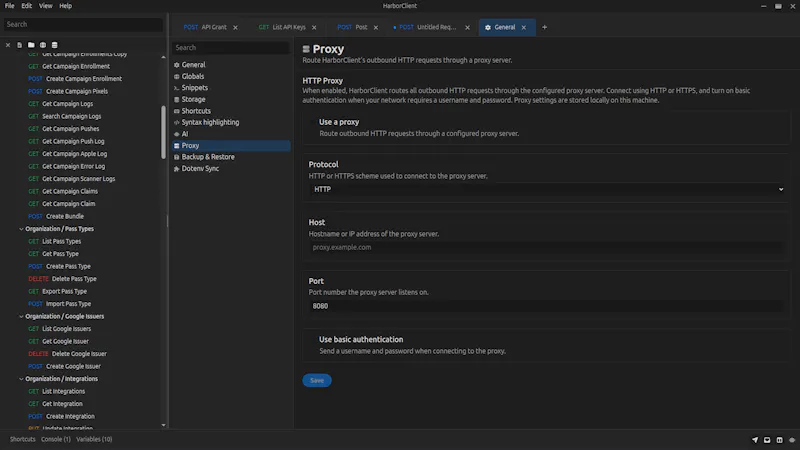Click the split-panel layout icon in status bar
The width and height of the screenshot is (800, 450).
pyautogui.click(x=780, y=440)
